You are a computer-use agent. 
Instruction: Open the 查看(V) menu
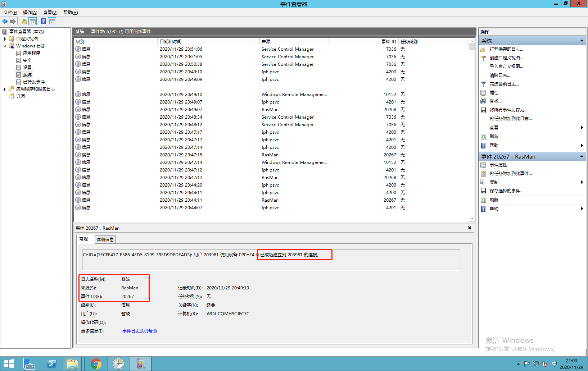pyautogui.click(x=50, y=12)
